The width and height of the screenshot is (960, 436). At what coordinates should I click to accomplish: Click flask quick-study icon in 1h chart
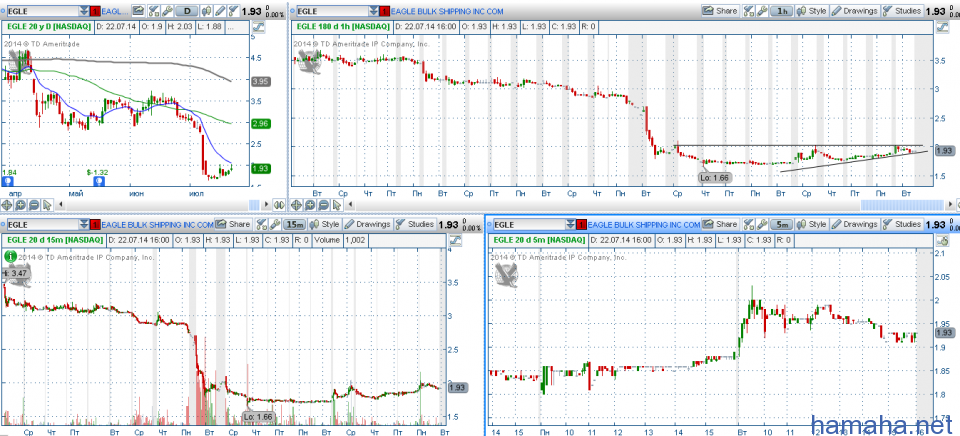point(748,11)
